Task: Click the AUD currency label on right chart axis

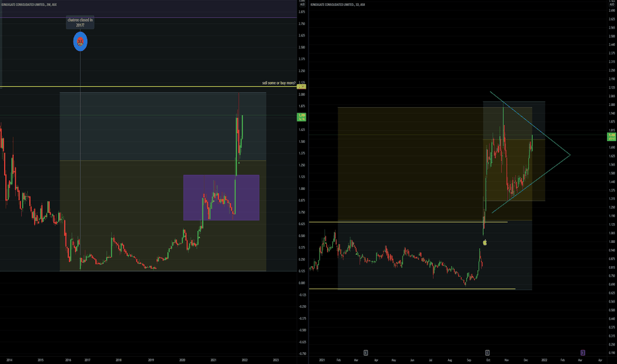Action: tap(612, 5)
